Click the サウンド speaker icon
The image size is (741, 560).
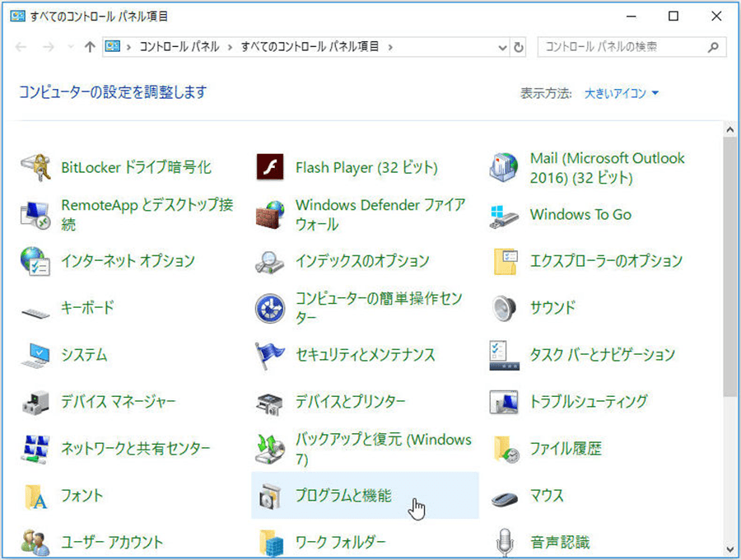[x=504, y=308]
